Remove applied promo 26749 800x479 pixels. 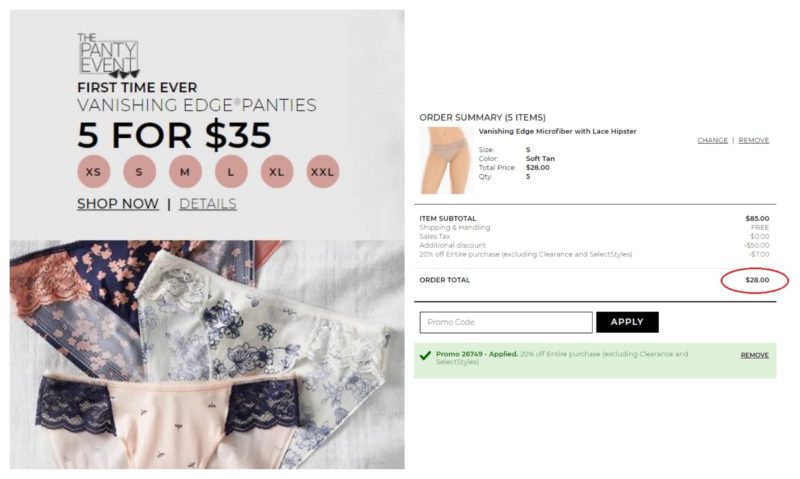coord(755,355)
